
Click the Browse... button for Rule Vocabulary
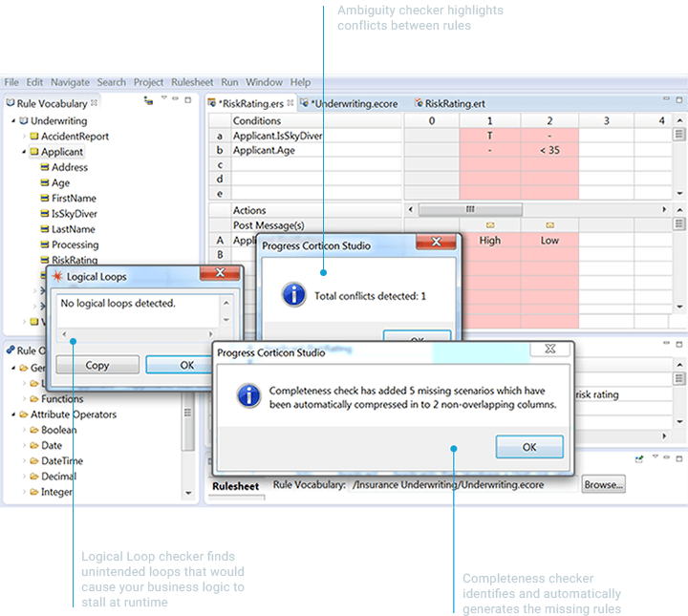point(603,484)
